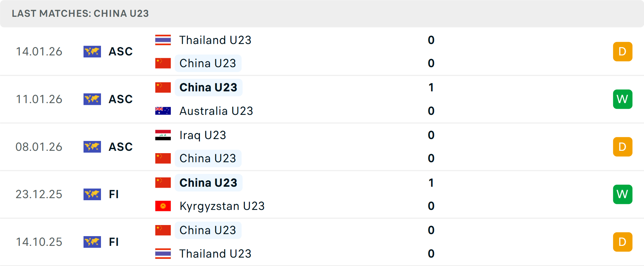This screenshot has width=644, height=266.
Task: Click the 11.01.26 match date
Action: point(39,99)
